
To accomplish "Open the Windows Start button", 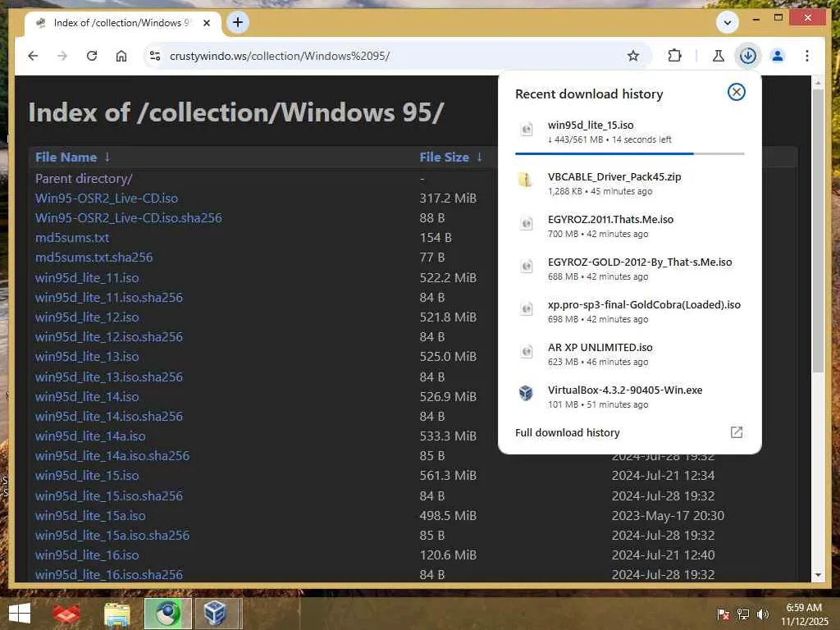I will pos(20,614).
